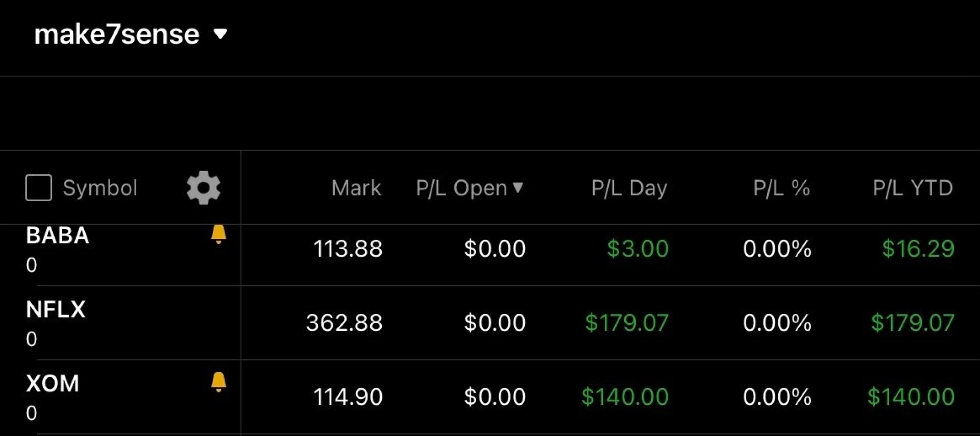This screenshot has height=436, width=980.
Task: Select the XOM ticker label
Action: [x=53, y=384]
